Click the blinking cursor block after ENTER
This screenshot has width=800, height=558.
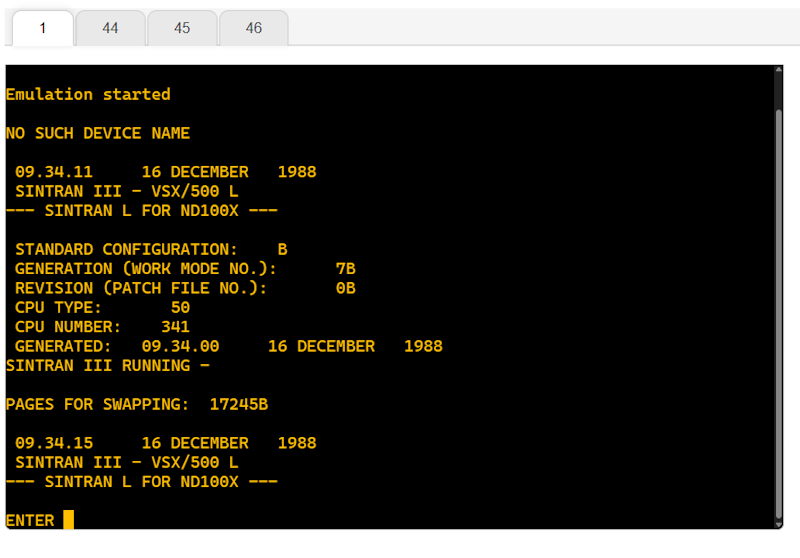(x=68, y=520)
